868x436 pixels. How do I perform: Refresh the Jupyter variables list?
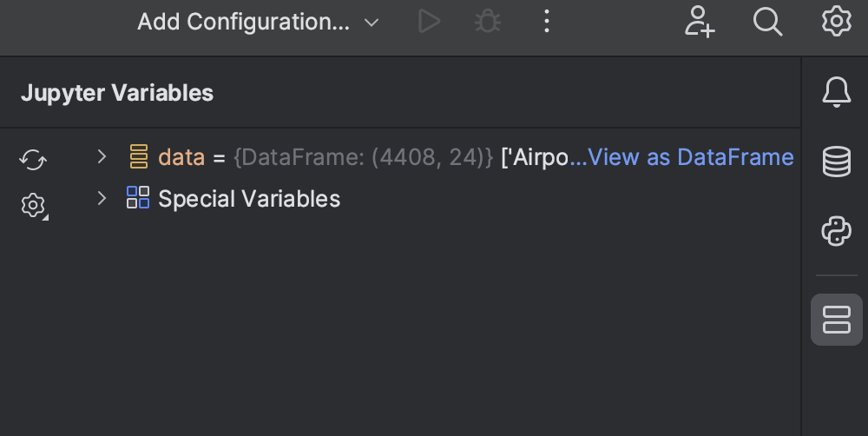click(33, 159)
